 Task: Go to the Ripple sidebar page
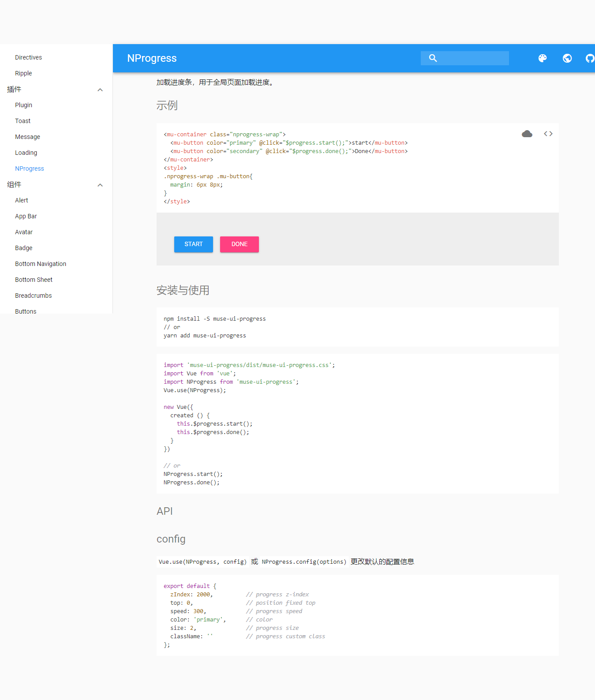[23, 73]
